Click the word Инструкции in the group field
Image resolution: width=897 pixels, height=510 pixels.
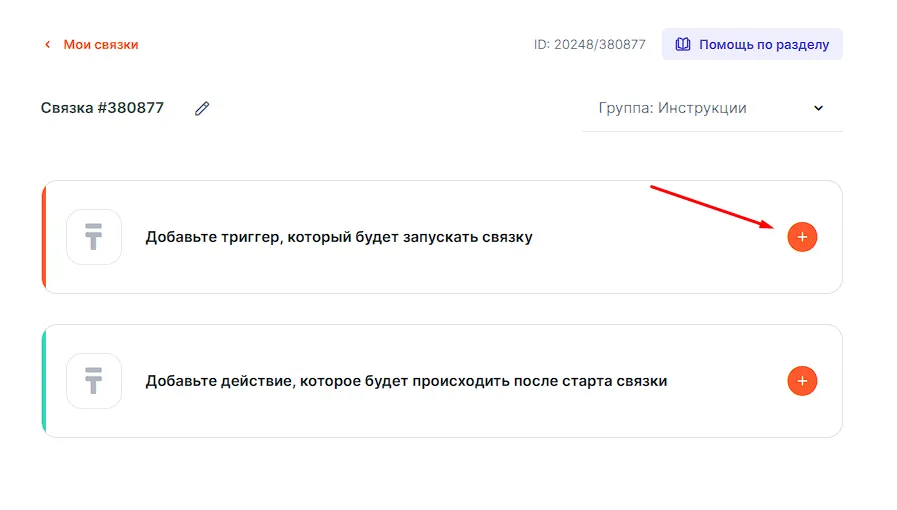[x=703, y=108]
